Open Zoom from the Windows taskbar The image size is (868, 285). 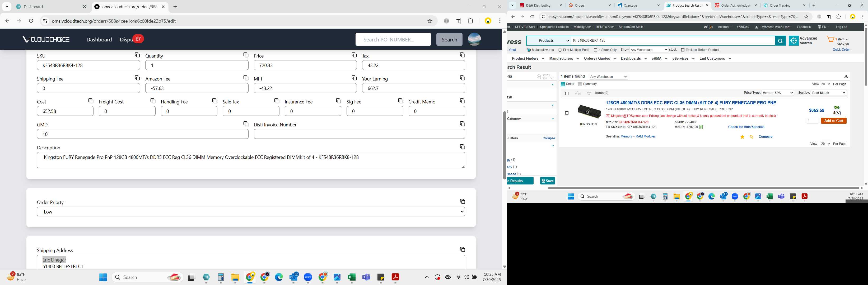tap(308, 277)
